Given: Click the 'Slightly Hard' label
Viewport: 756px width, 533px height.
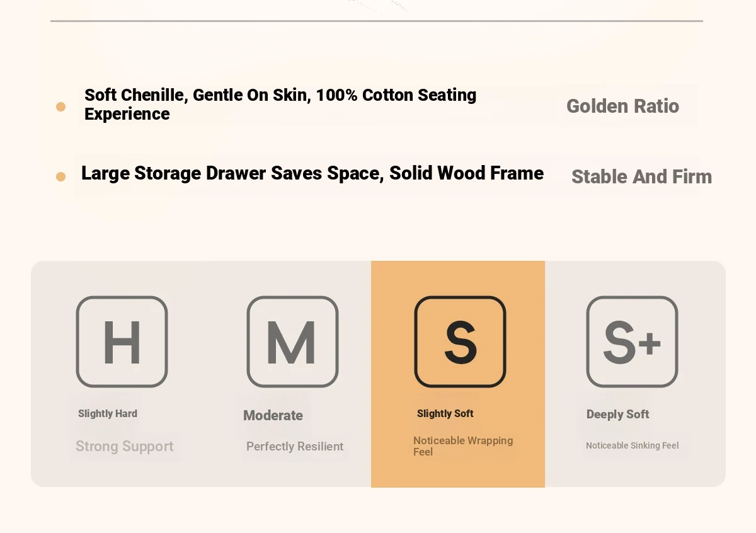Looking at the screenshot, I should coord(108,413).
